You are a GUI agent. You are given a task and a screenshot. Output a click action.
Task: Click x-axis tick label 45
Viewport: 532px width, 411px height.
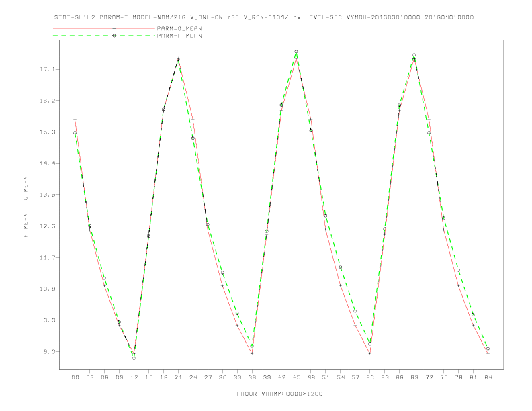296,377
